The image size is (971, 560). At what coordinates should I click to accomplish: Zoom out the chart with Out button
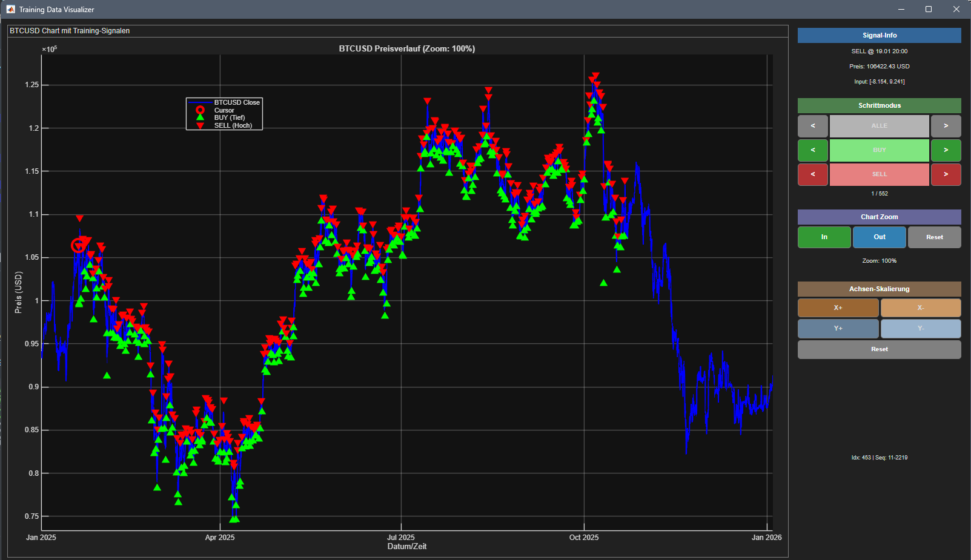[879, 237]
